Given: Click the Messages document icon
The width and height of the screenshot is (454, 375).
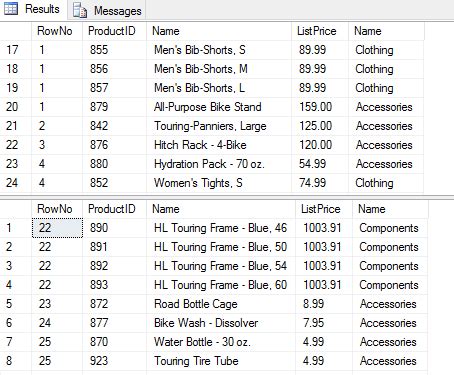Looking at the screenshot, I should (80, 10).
